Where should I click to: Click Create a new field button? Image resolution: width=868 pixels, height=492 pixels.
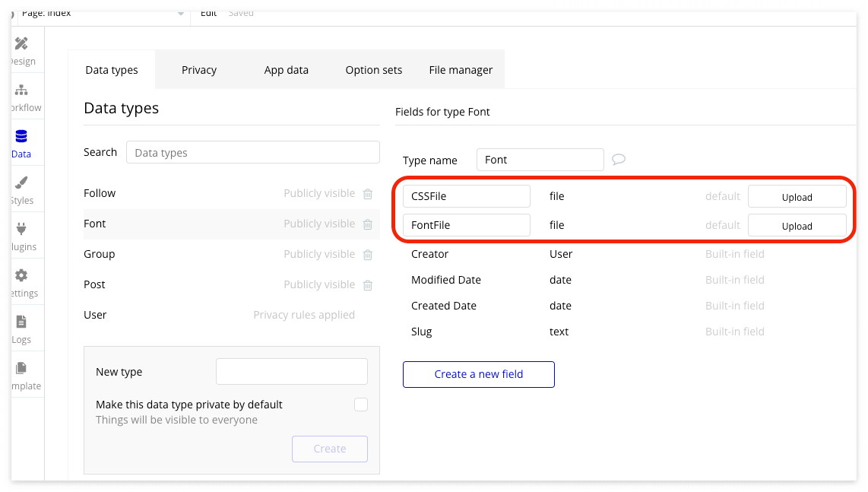point(479,374)
